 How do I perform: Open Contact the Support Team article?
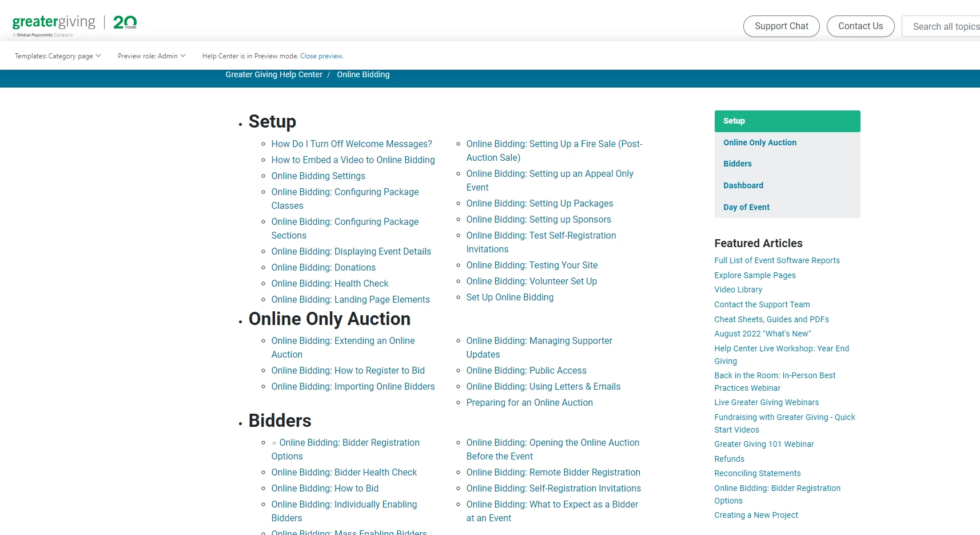pos(762,304)
